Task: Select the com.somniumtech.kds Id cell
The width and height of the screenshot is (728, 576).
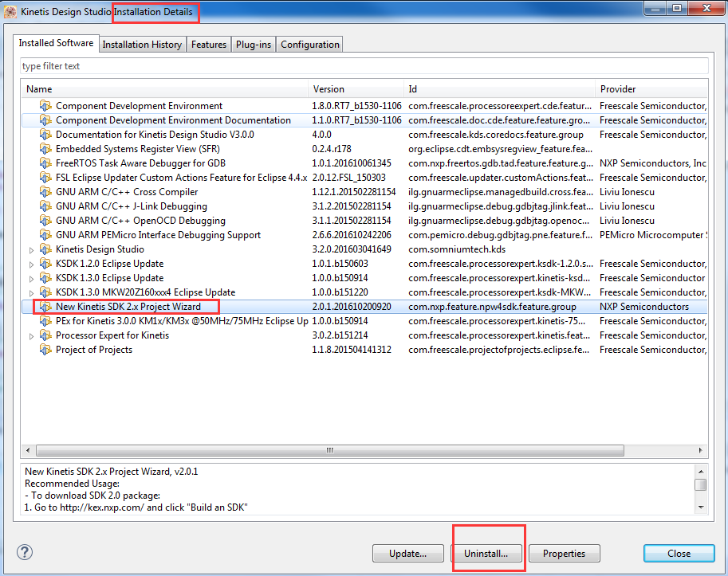Action: click(x=457, y=249)
